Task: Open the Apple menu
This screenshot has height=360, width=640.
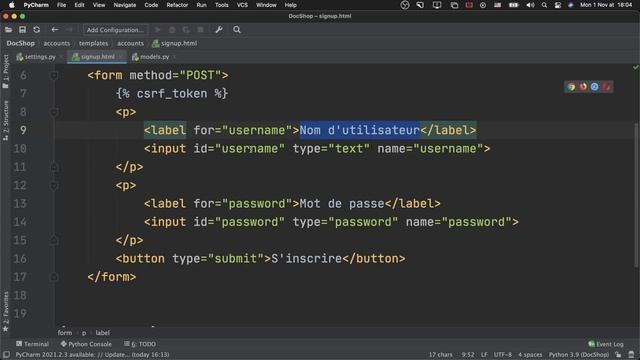Action: pos(11,5)
